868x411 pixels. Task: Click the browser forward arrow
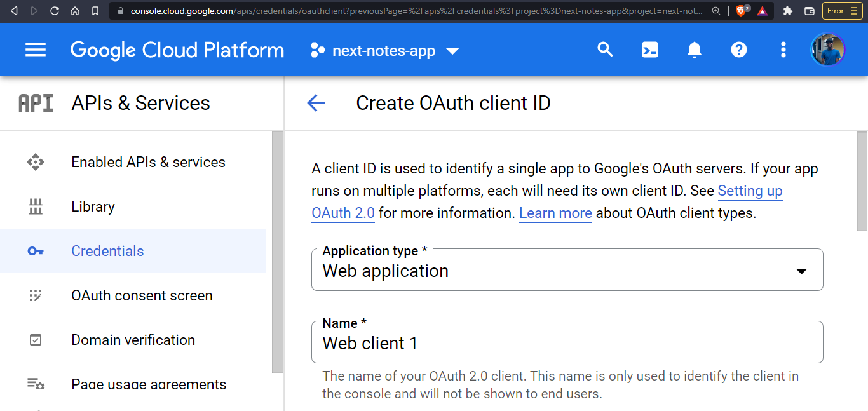click(x=34, y=11)
